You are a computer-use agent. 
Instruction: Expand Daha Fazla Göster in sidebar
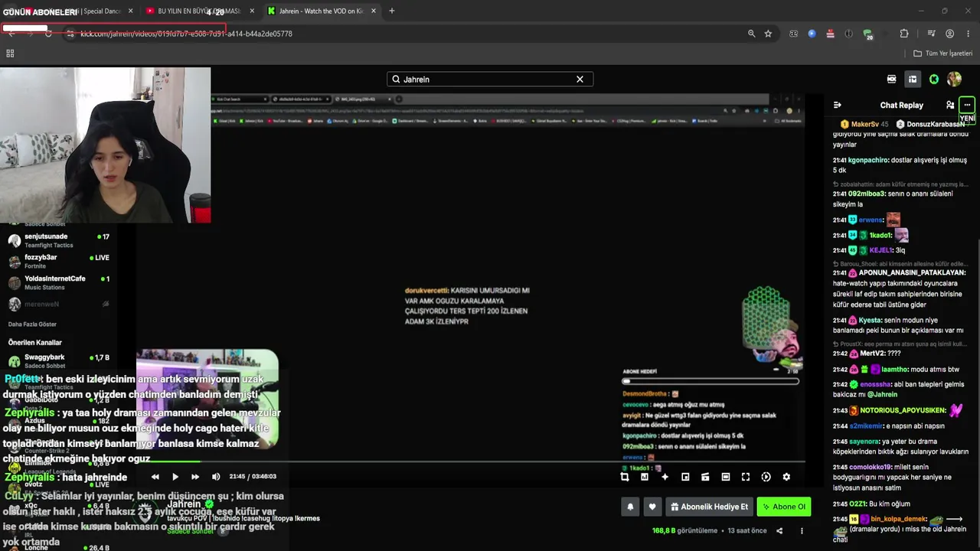pos(32,324)
